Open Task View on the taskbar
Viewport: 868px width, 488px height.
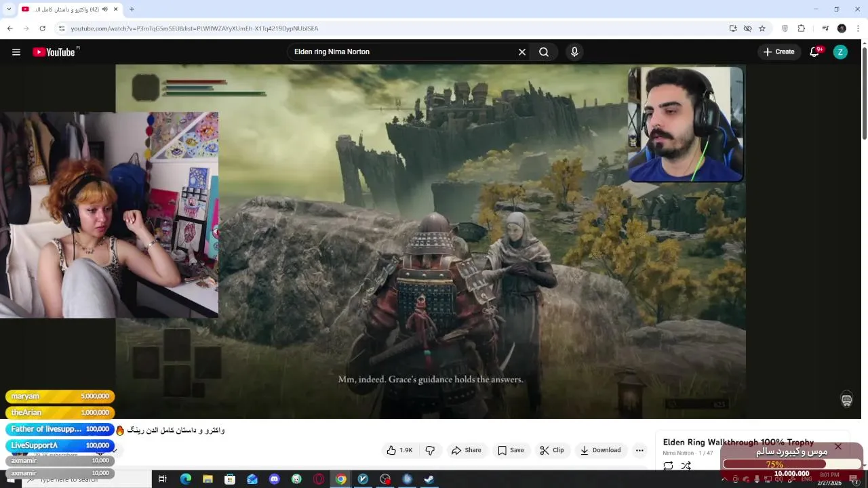click(x=163, y=479)
